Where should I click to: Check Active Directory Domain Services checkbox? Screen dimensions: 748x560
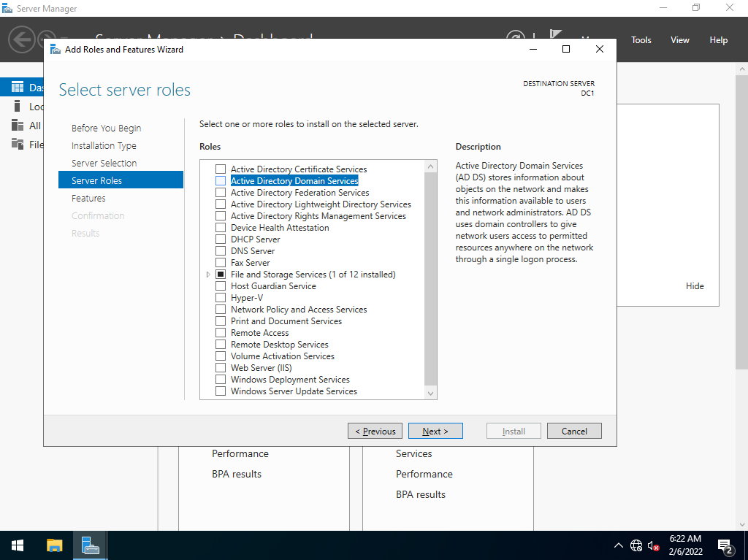pos(221,181)
